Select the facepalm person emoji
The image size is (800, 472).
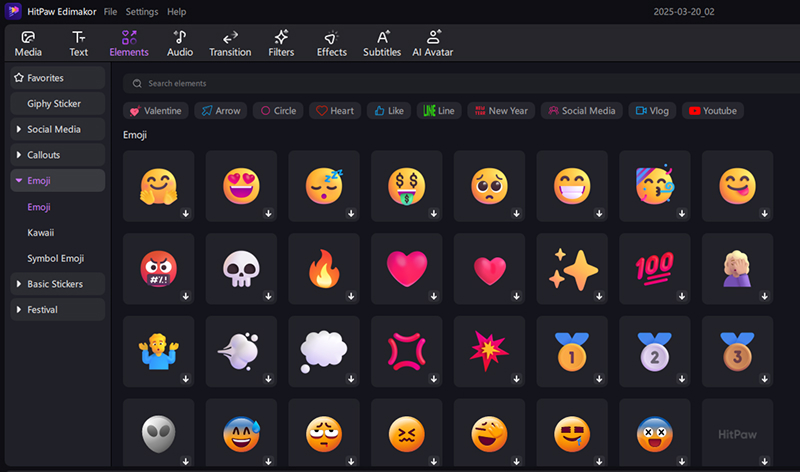tap(737, 268)
